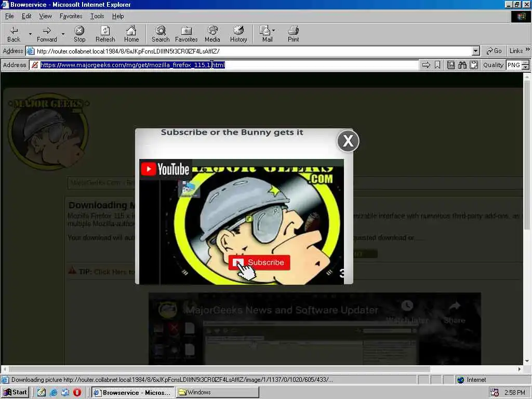Open the Back button history dropdown
Image resolution: width=532 pixels, height=399 pixels.
[x=30, y=34]
